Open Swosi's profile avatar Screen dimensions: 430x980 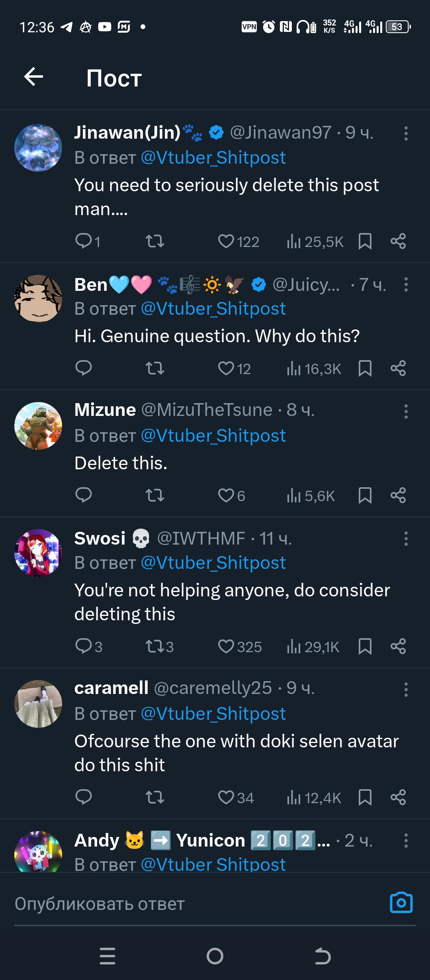pyautogui.click(x=38, y=553)
